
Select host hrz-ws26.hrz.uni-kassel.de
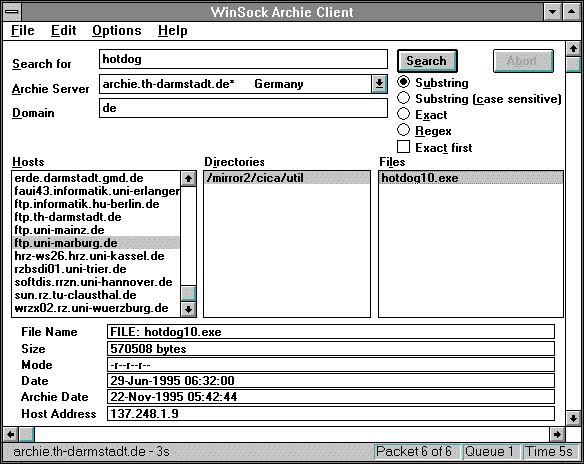[x=96, y=256]
